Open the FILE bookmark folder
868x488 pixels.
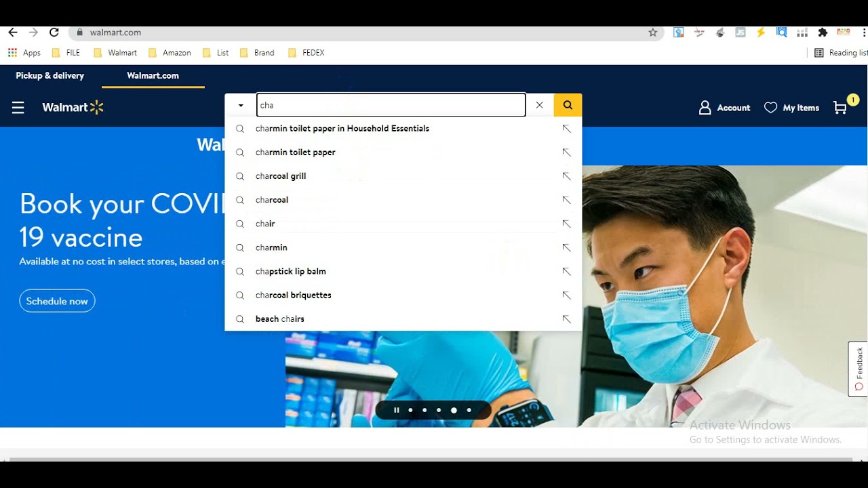pyautogui.click(x=66, y=52)
